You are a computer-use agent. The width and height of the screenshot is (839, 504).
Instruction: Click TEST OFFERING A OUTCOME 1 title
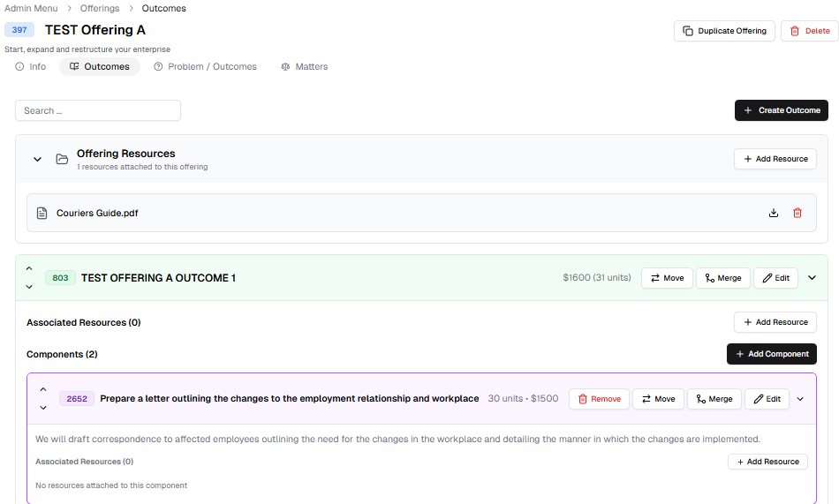pos(158,278)
